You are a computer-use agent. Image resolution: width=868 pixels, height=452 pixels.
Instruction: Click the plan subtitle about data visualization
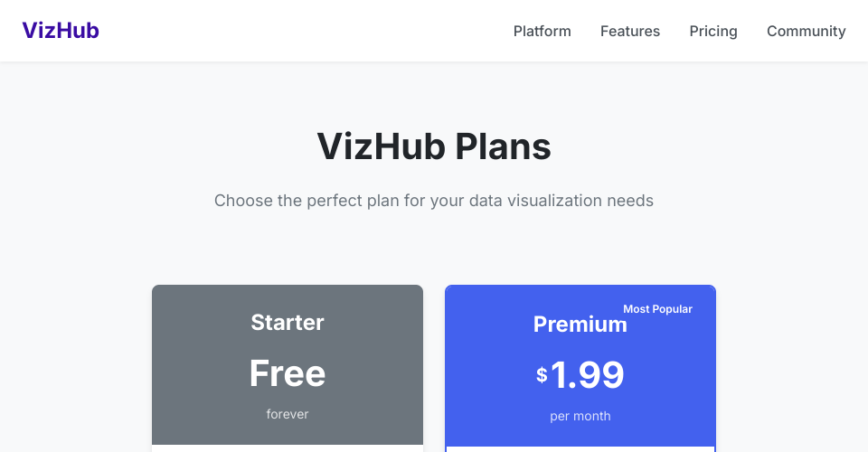click(x=434, y=201)
